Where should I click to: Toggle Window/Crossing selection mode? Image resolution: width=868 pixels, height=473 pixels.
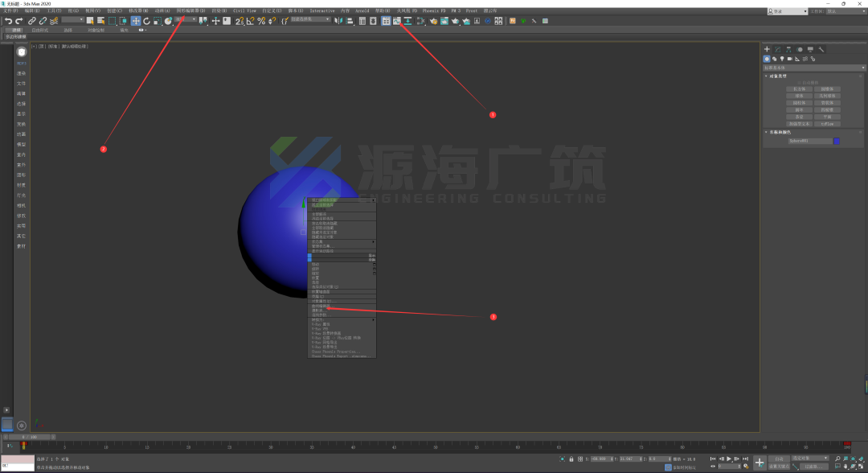(124, 21)
